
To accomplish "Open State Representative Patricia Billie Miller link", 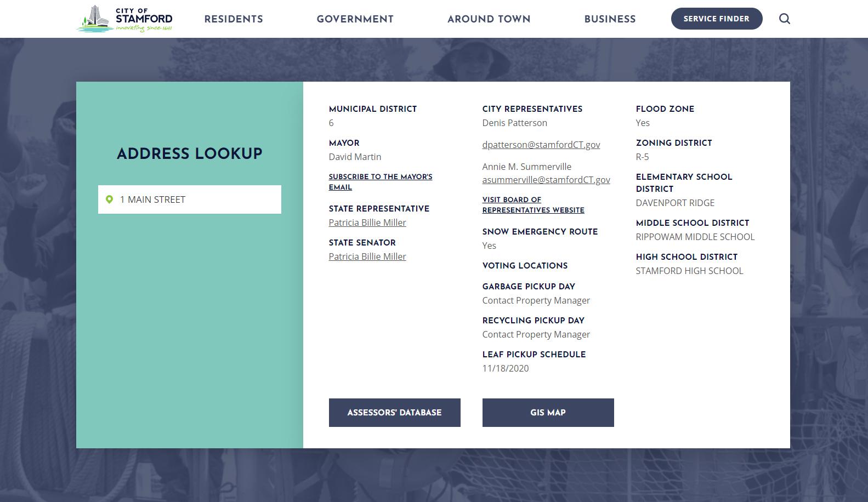I will (367, 223).
